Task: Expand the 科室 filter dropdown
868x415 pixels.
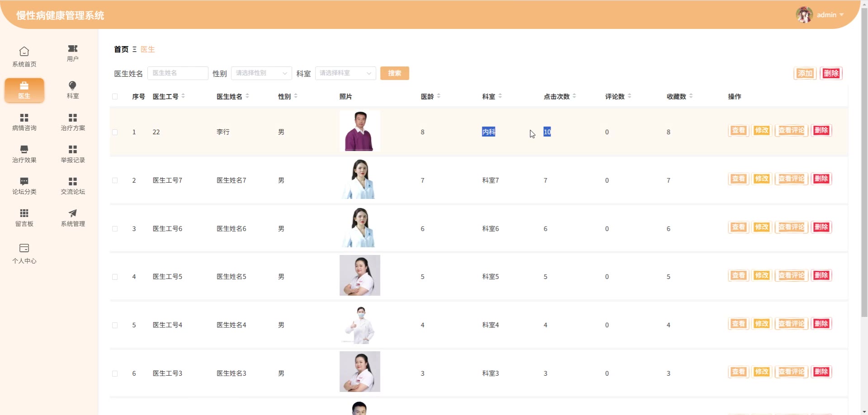Action: click(345, 73)
